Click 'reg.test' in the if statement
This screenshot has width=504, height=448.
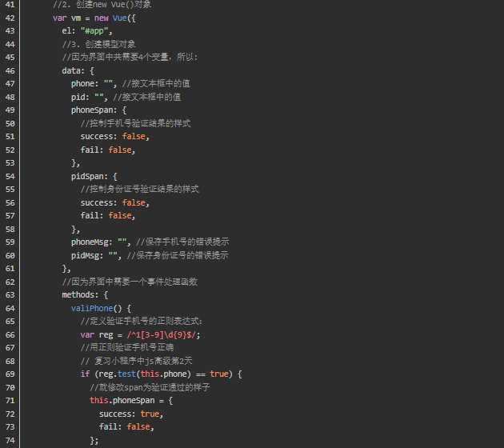[112, 374]
